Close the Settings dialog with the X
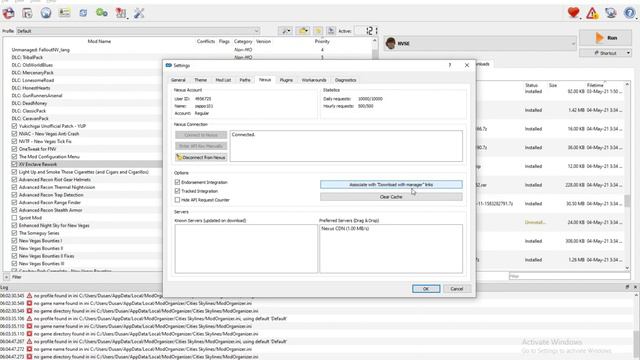Screen dimensions: 640x360 (x=467, y=65)
